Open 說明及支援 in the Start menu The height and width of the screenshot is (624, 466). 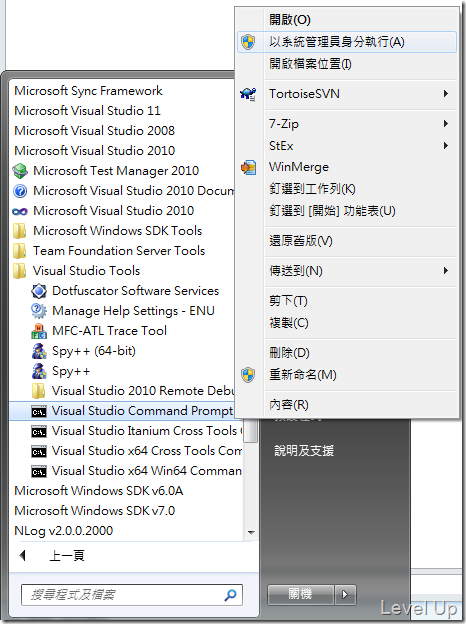(x=304, y=451)
